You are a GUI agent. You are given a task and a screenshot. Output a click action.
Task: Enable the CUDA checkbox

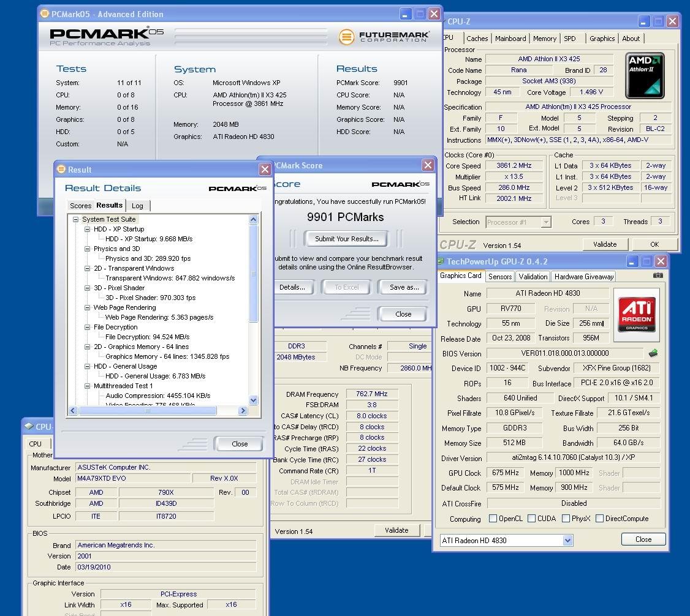pos(531,519)
